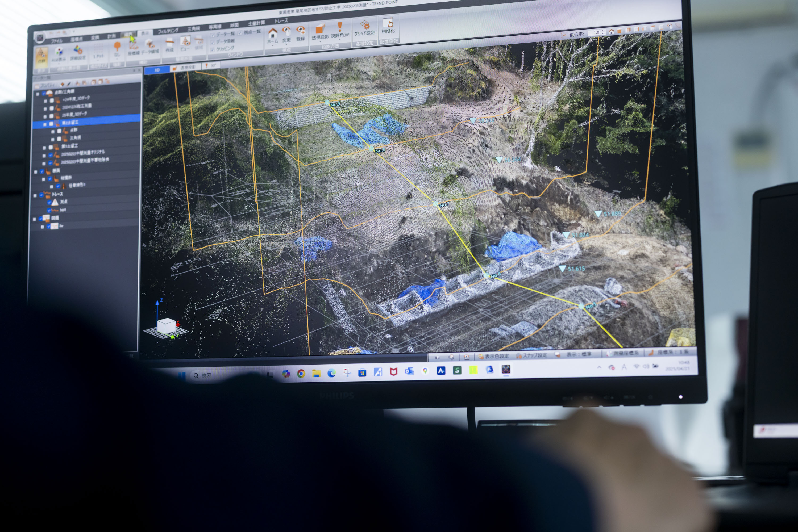Click the 変更 viewpoint change icon
Image resolution: width=798 pixels, height=532 pixels.
point(286,35)
